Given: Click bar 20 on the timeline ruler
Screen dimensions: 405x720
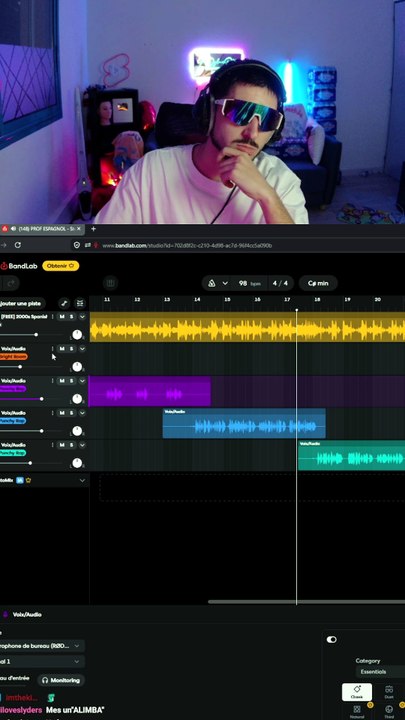Looking at the screenshot, I should [x=377, y=299].
